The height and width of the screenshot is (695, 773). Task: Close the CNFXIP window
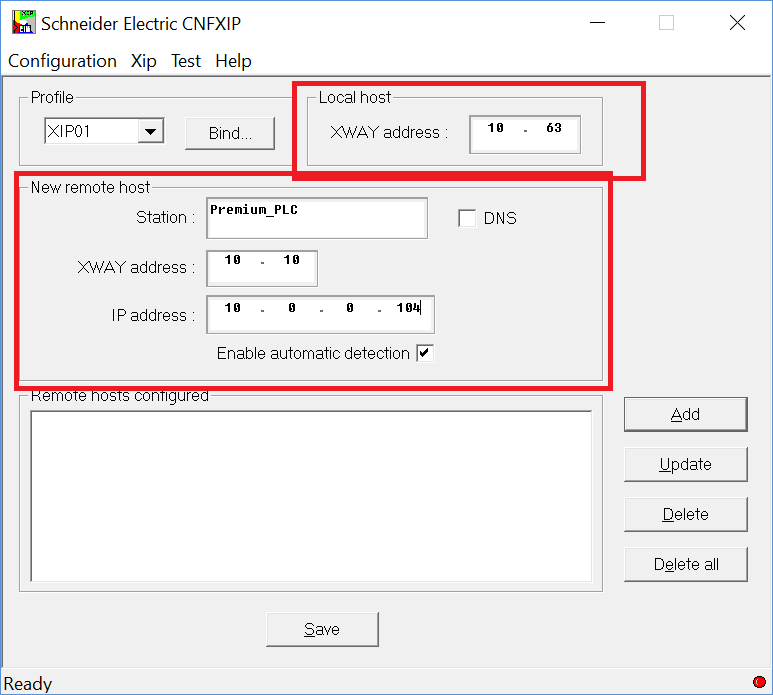click(x=737, y=23)
